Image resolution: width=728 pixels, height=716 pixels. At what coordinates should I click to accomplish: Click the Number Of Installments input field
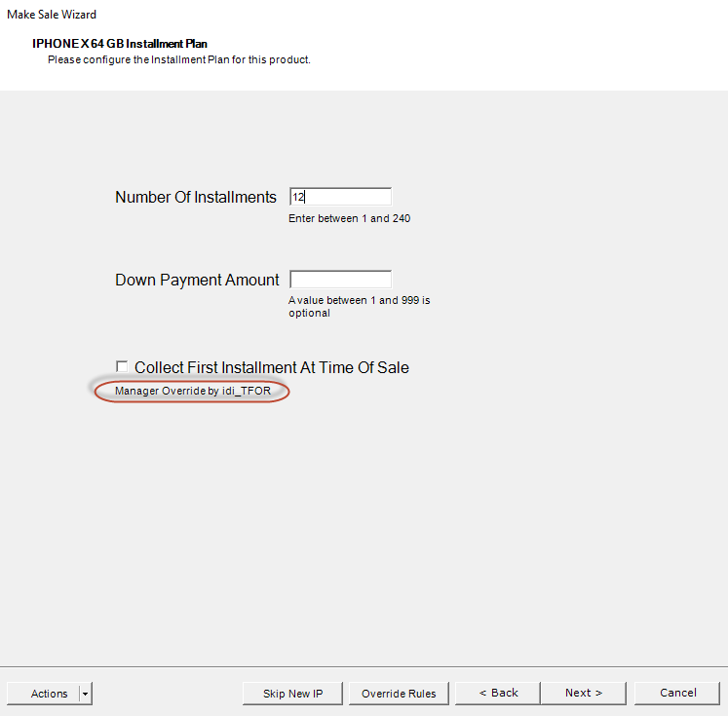tap(341, 197)
